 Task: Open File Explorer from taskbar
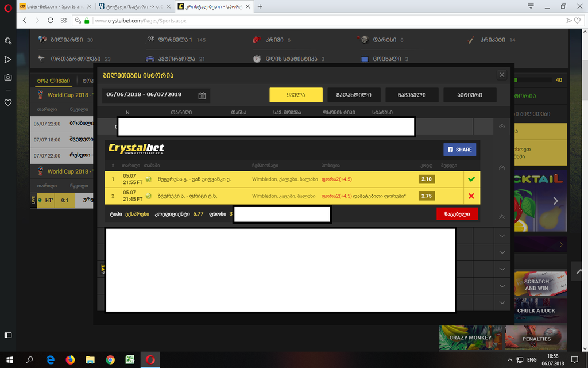click(90, 360)
